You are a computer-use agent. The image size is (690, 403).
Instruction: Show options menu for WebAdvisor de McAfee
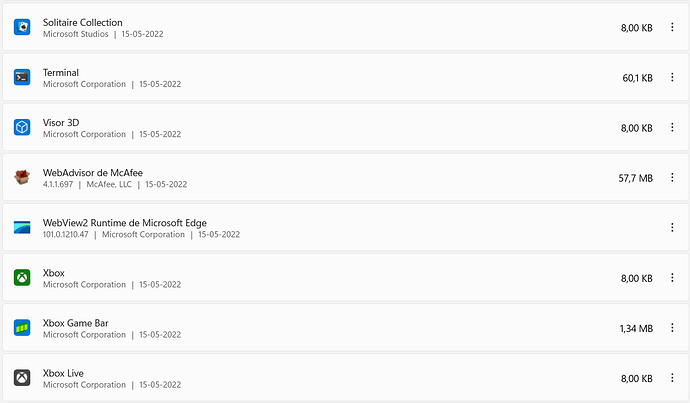(672, 177)
